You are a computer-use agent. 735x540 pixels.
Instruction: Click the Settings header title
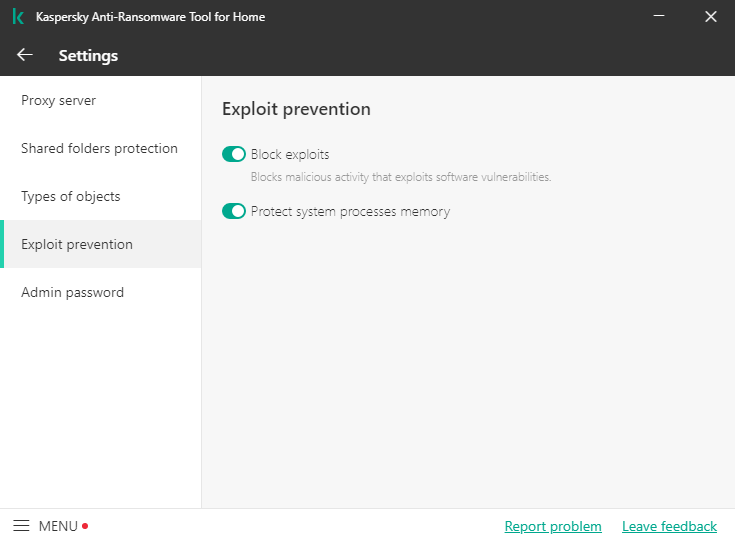(x=88, y=56)
